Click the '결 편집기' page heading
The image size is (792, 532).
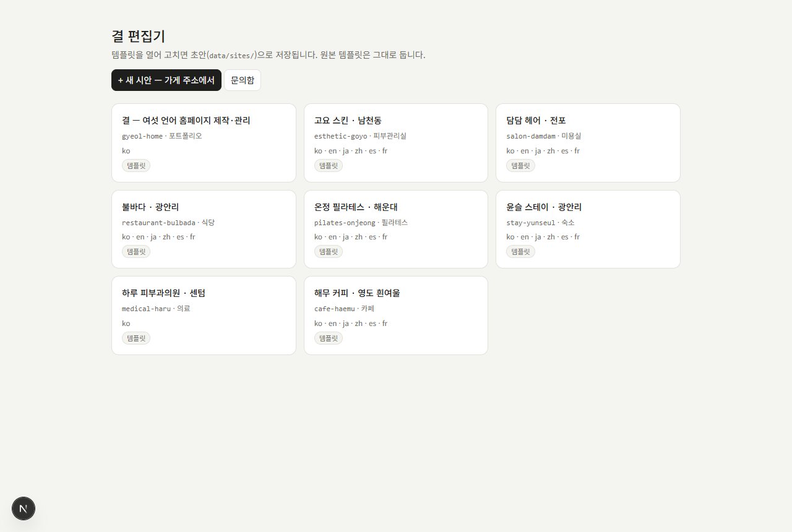click(138, 36)
